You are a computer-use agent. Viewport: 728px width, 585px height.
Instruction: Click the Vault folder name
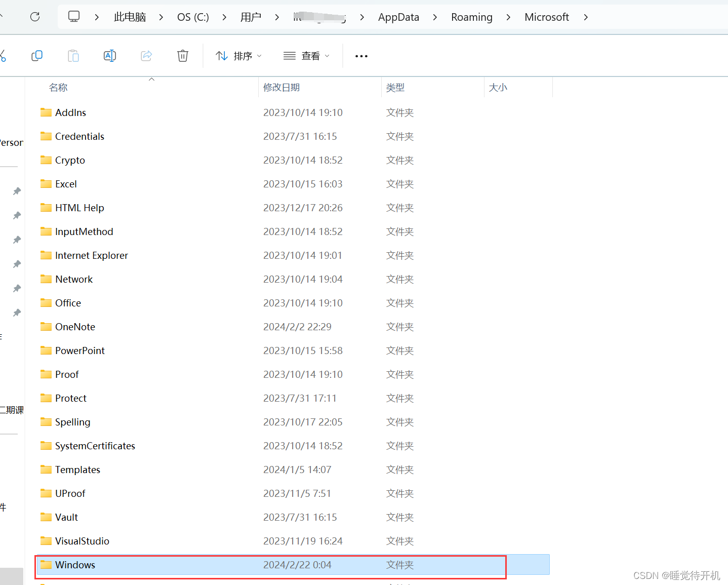coord(66,517)
